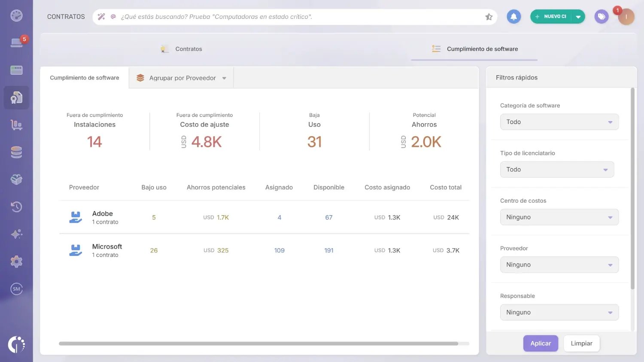The height and width of the screenshot is (362, 644).
Task: Open the sparkle AI icon in sidebar
Action: [x=16, y=234]
